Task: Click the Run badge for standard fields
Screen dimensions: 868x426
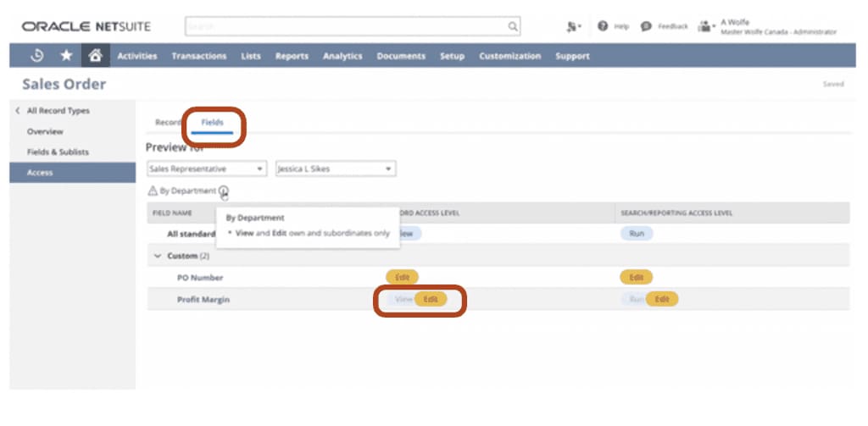Action: point(637,234)
